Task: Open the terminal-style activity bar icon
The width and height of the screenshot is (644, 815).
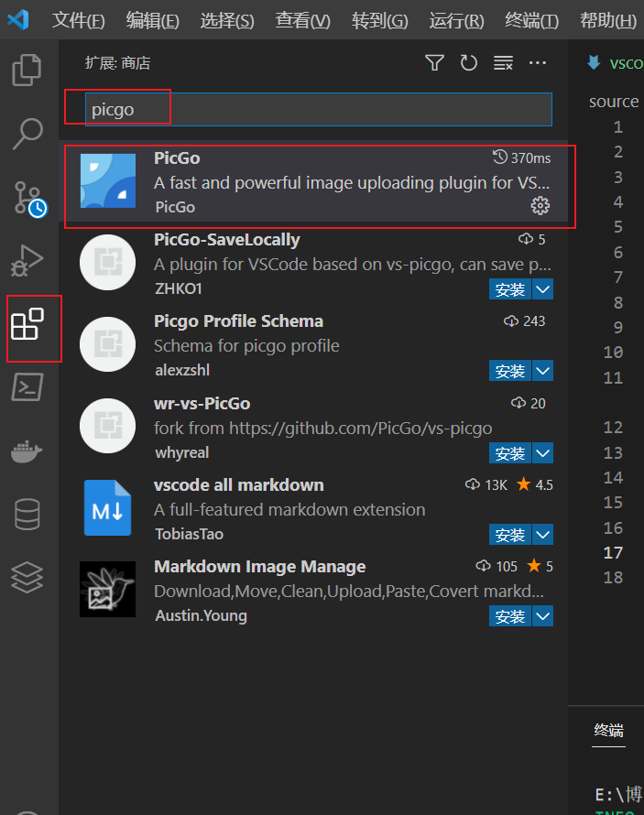Action: pos(27,387)
